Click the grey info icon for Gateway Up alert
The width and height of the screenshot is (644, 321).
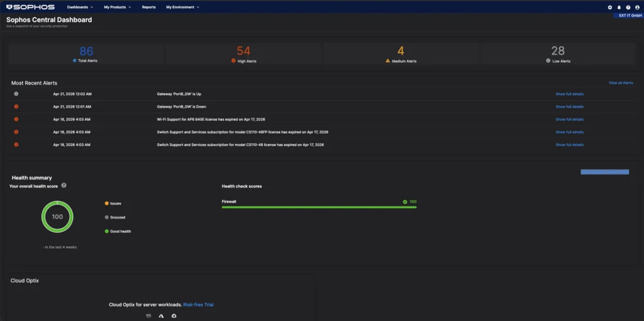tap(16, 94)
